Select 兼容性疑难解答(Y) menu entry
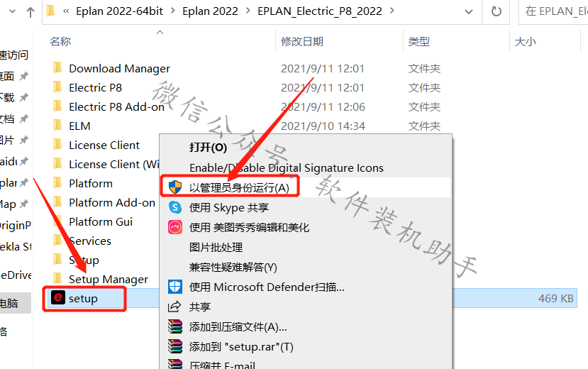This screenshot has height=369, width=588. [x=233, y=267]
